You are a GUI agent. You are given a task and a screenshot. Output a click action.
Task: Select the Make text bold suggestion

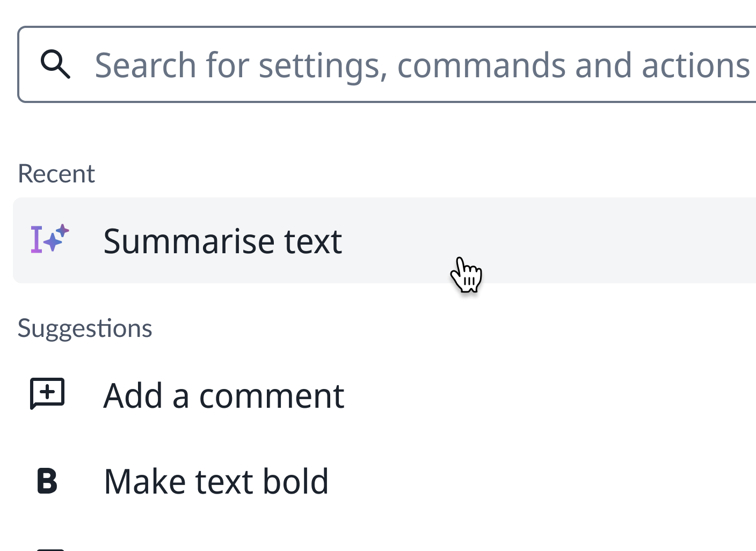216,481
